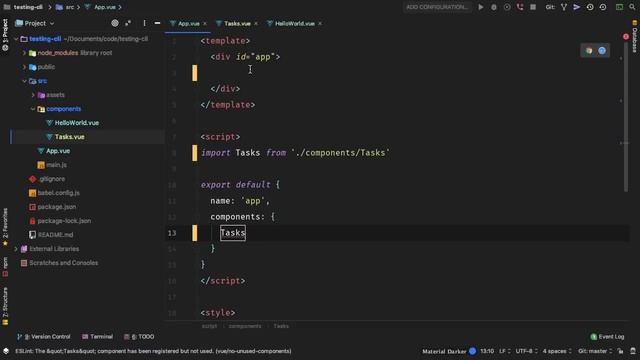Click the components breadcrumb below the editor
Viewport: 640px width, 360px height.
245,326
